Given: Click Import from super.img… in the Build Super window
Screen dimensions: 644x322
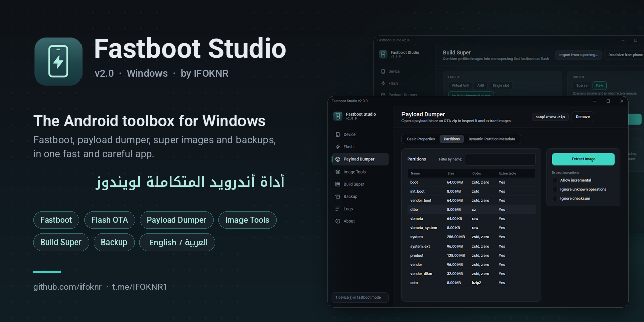Looking at the screenshot, I should (x=579, y=55).
